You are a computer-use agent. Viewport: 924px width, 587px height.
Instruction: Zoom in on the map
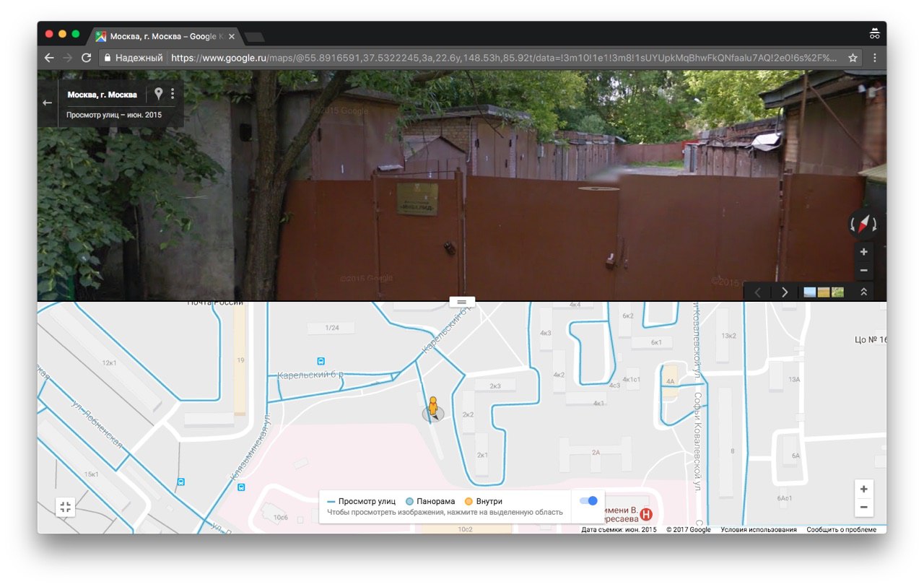(864, 489)
